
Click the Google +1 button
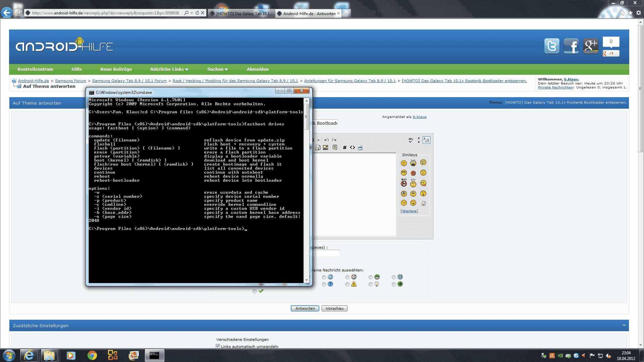click(x=611, y=53)
